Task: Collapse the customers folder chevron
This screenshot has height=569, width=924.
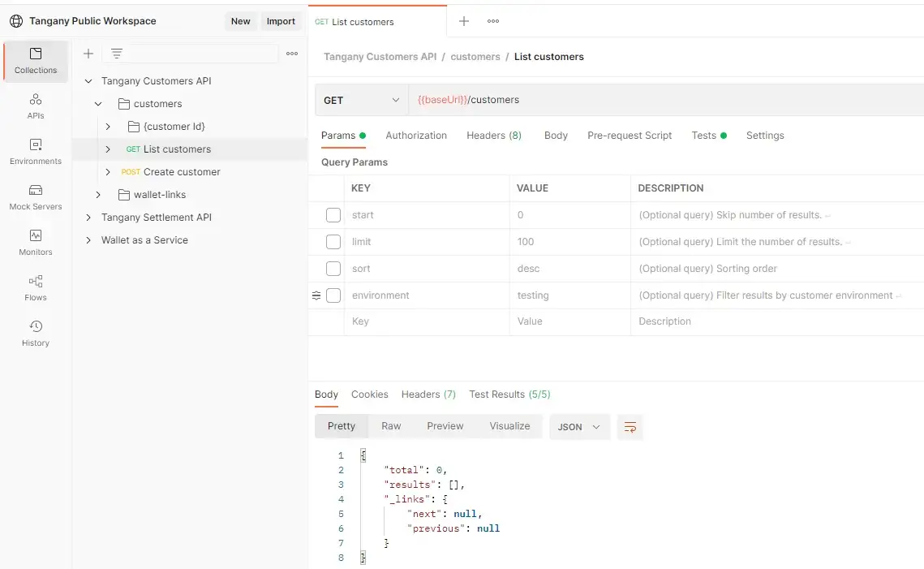Action: 98,104
